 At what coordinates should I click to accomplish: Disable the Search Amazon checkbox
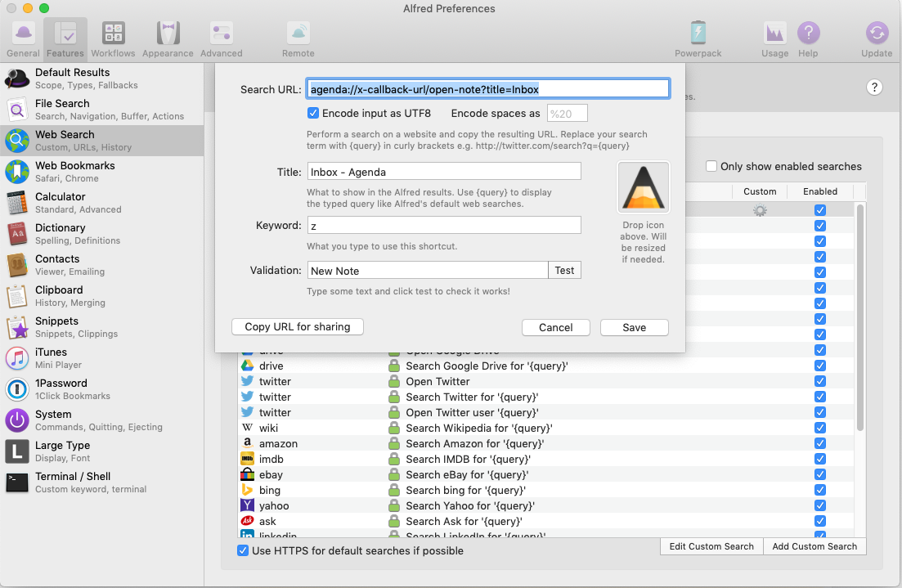pos(820,443)
